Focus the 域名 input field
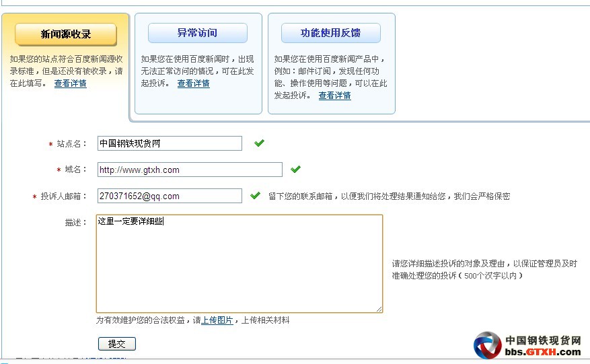The width and height of the screenshot is (590, 364). [x=190, y=170]
